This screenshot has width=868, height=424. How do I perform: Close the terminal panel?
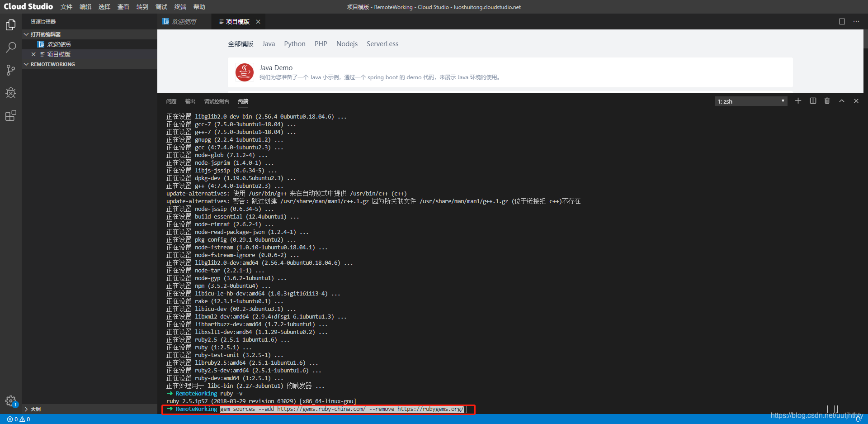point(856,101)
